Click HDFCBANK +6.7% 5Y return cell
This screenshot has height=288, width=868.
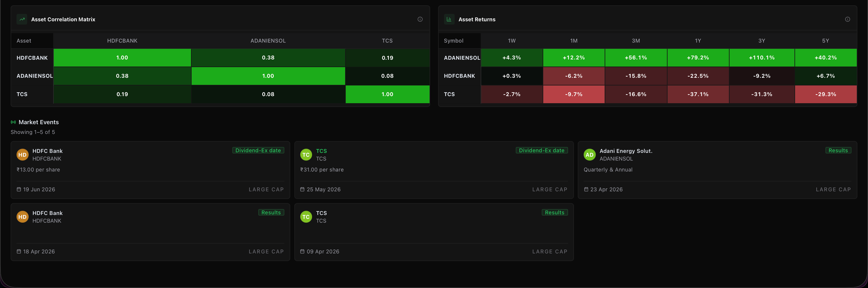pyautogui.click(x=825, y=76)
